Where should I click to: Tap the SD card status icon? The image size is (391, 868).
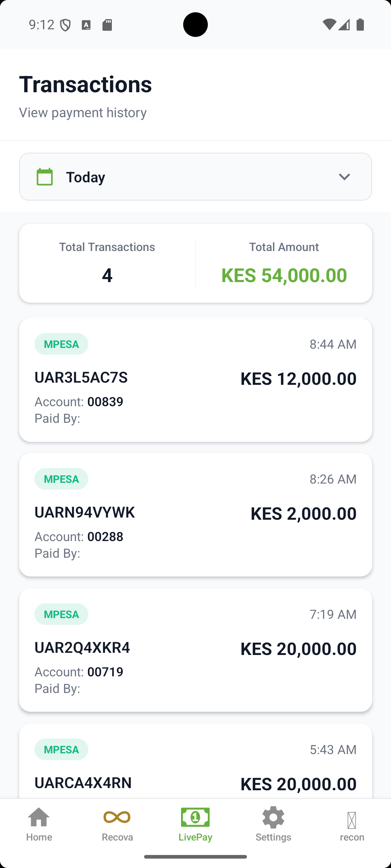point(107,25)
